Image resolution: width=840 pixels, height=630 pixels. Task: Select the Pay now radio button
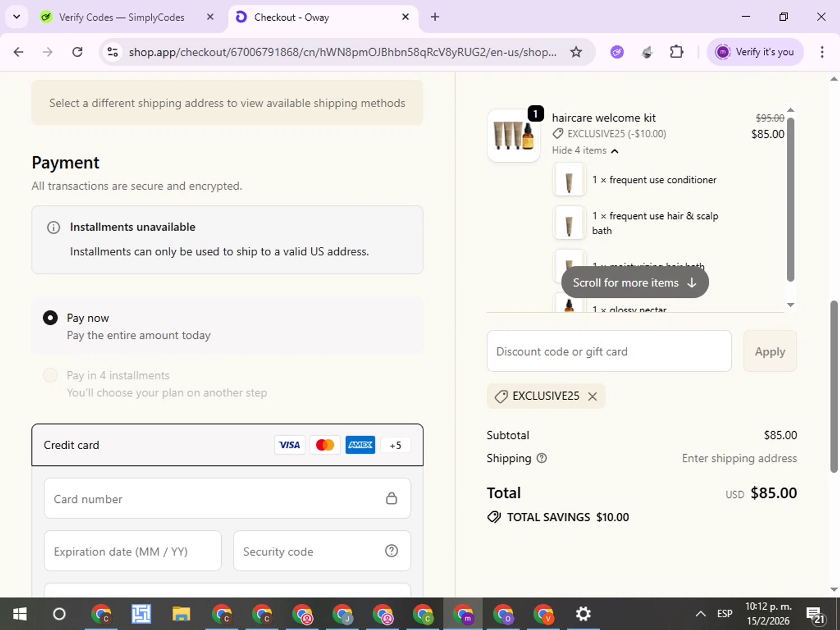point(50,318)
